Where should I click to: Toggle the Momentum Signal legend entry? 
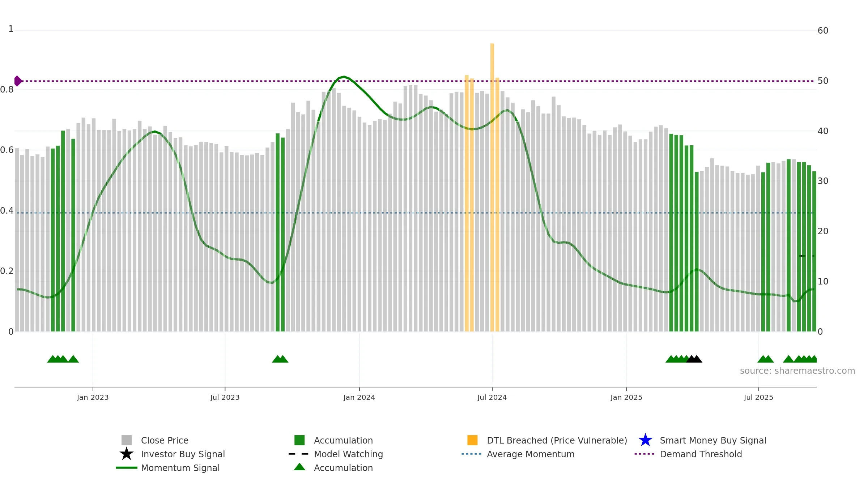180,468
